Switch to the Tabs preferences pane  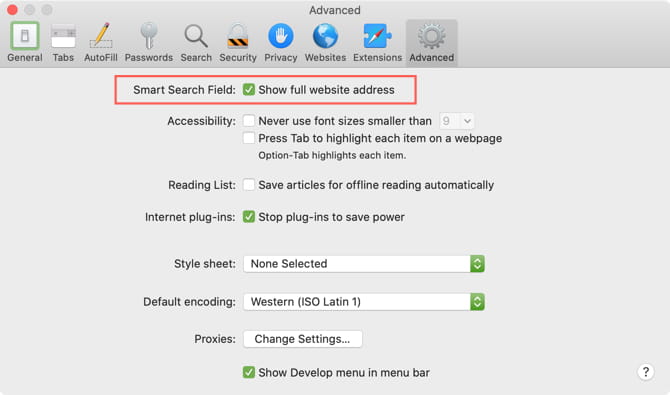click(x=63, y=43)
